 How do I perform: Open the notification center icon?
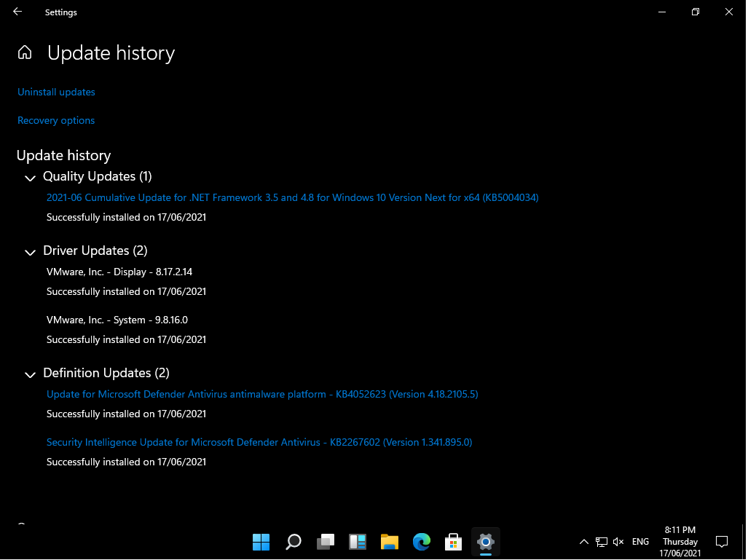pos(723,542)
